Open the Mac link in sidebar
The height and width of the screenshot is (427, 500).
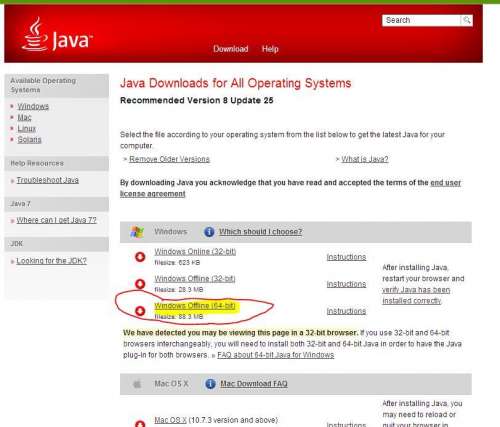point(24,117)
